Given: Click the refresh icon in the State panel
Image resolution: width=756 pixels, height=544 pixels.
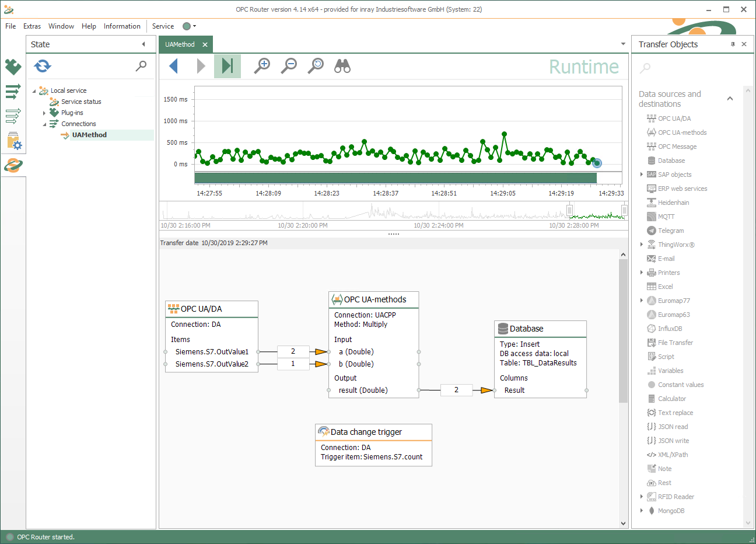Looking at the screenshot, I should (x=42, y=66).
